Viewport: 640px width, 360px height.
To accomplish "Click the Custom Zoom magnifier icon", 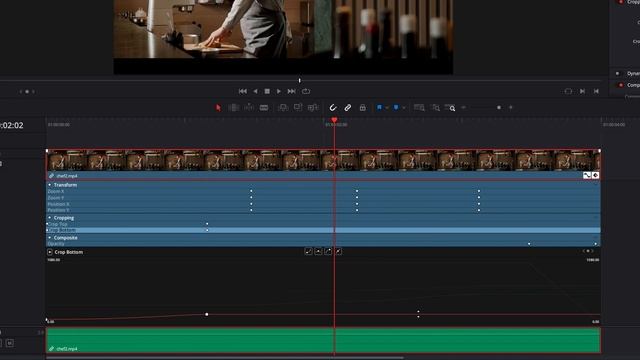I will [x=450, y=108].
